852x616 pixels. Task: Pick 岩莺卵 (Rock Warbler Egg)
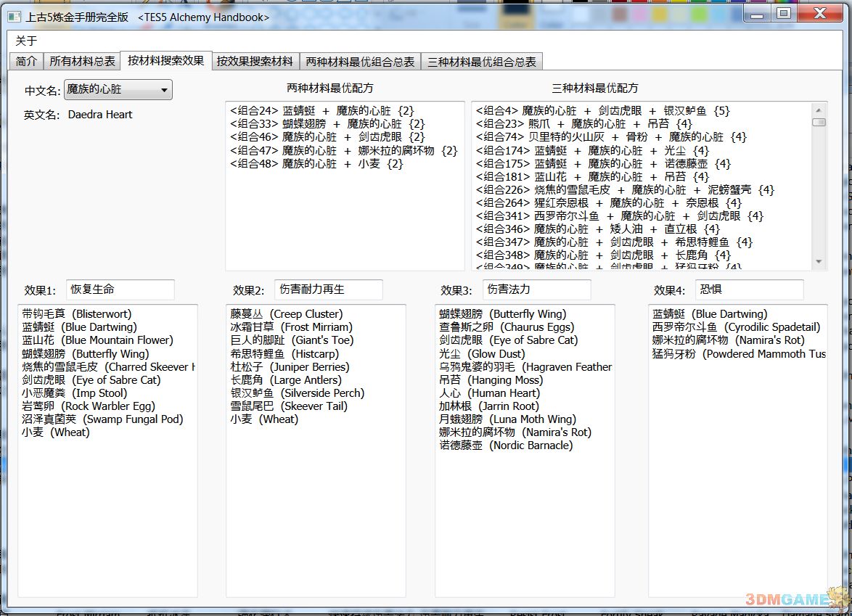tap(89, 406)
